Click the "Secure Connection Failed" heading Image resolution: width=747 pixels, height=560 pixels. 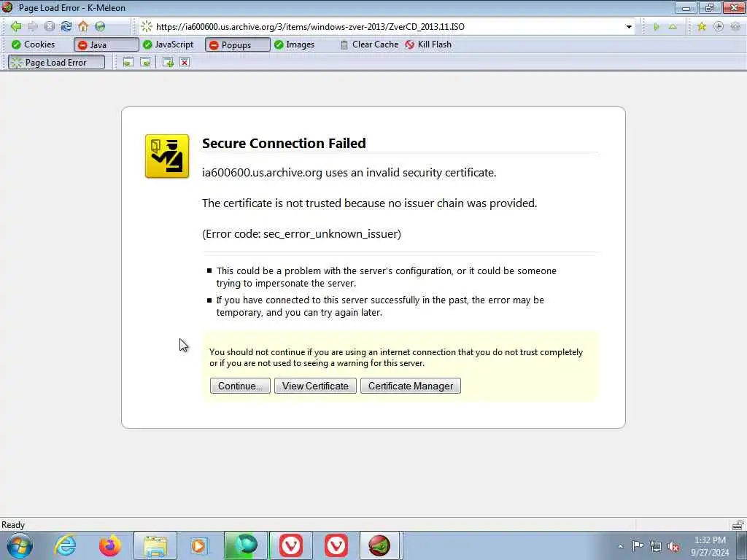point(284,144)
